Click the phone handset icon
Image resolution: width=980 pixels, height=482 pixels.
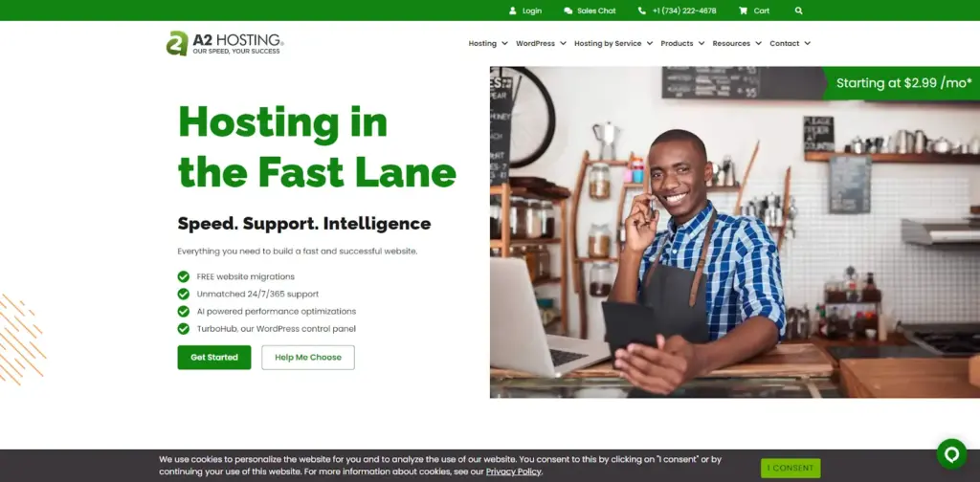click(x=642, y=11)
